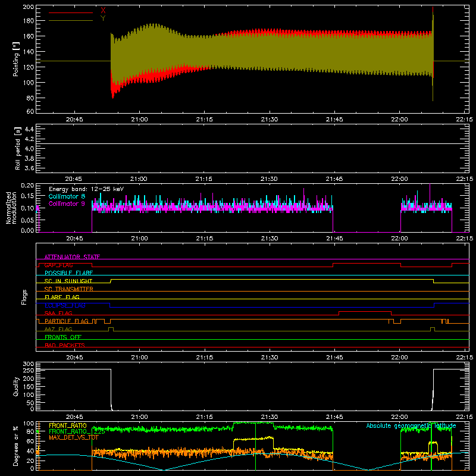Viewport: 476px width, 476px height.
Task: Click the 20:45 tick label under the pointing plot
Action: [74, 120]
